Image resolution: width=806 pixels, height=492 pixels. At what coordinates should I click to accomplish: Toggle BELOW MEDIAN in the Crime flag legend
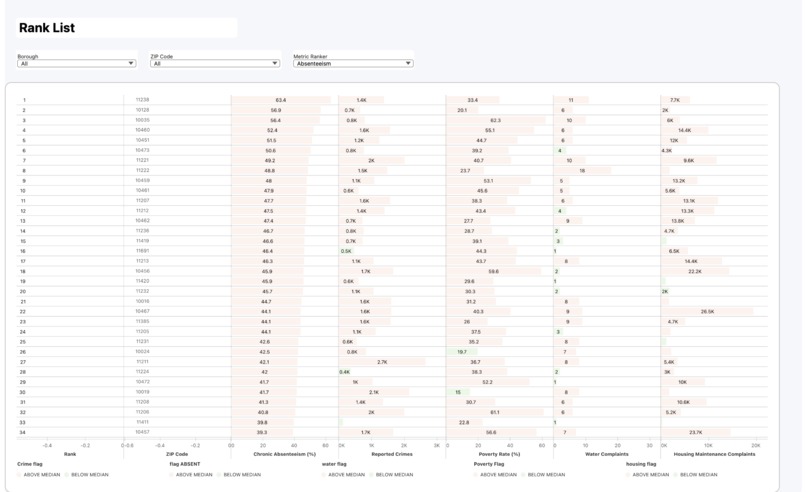pos(87,475)
